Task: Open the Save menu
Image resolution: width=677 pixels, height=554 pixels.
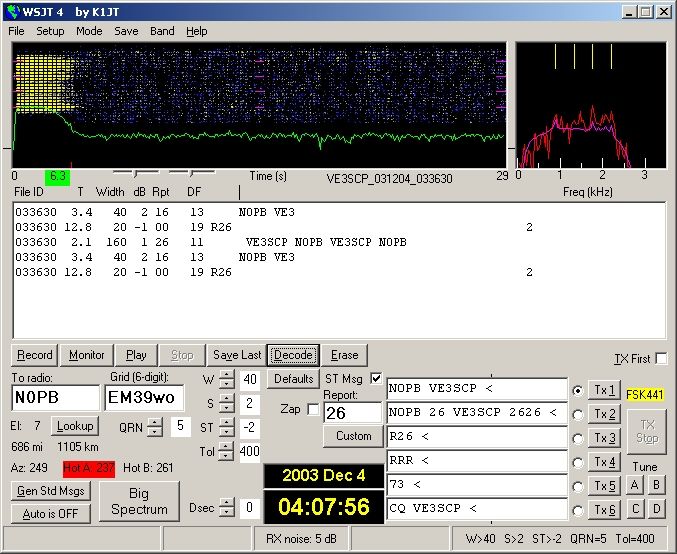Action: point(126,31)
